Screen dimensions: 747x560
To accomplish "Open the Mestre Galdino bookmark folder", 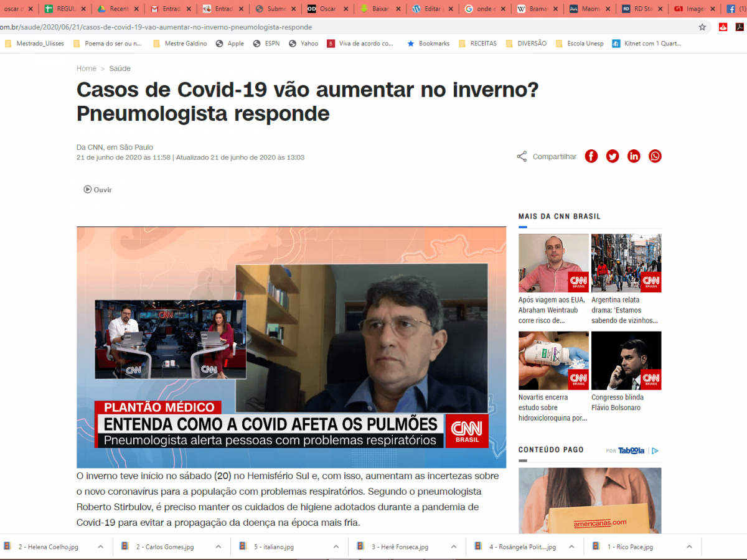I will click(180, 44).
